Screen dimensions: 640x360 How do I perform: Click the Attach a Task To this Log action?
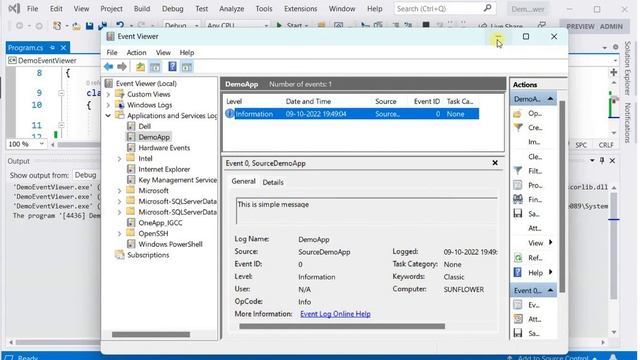[534, 228]
